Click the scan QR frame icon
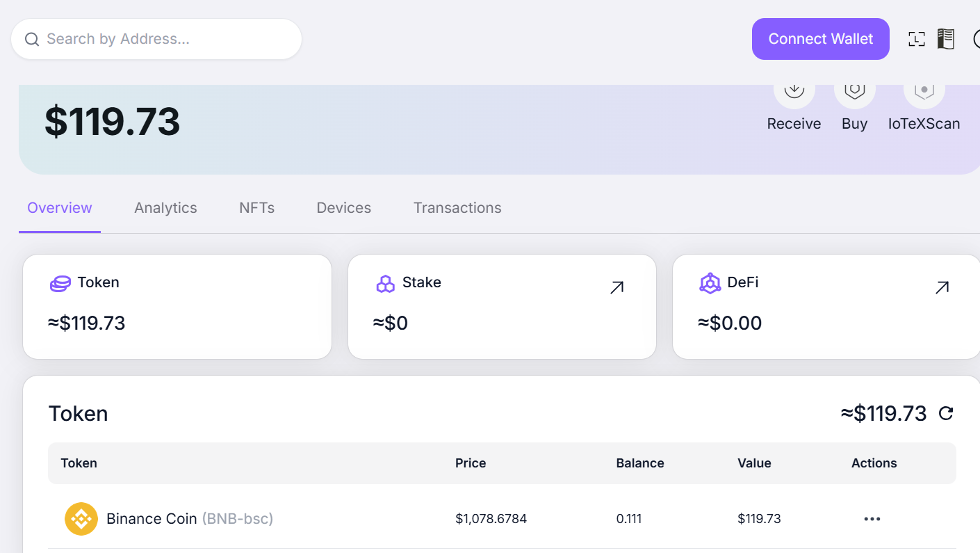 pos(917,39)
